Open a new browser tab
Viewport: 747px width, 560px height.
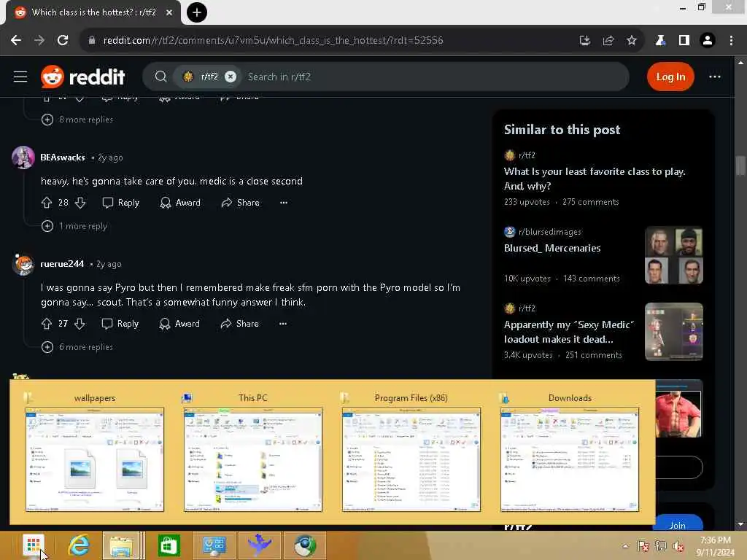[197, 12]
